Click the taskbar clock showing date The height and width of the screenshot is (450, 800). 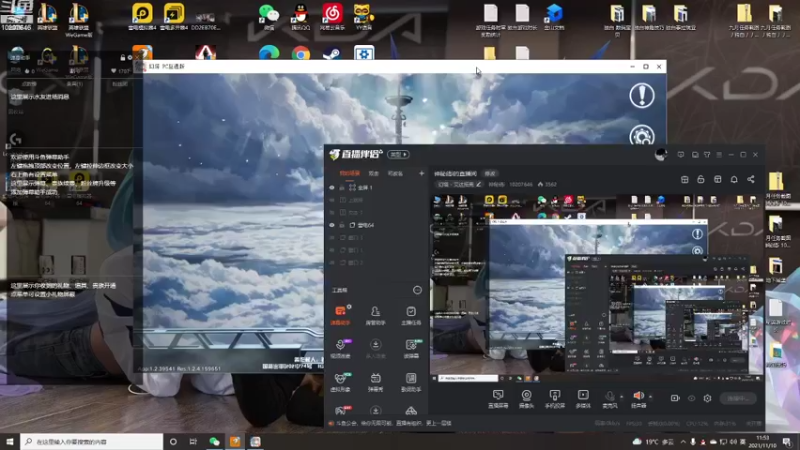tap(763, 442)
